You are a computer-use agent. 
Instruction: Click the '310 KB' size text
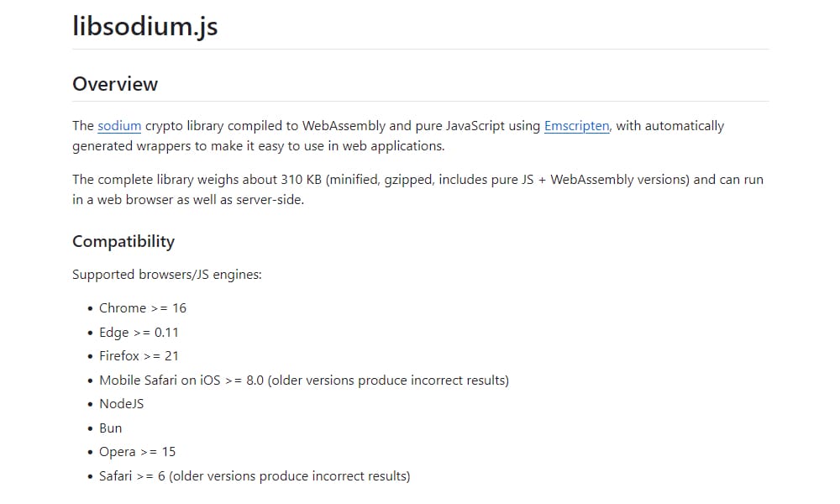coord(301,180)
